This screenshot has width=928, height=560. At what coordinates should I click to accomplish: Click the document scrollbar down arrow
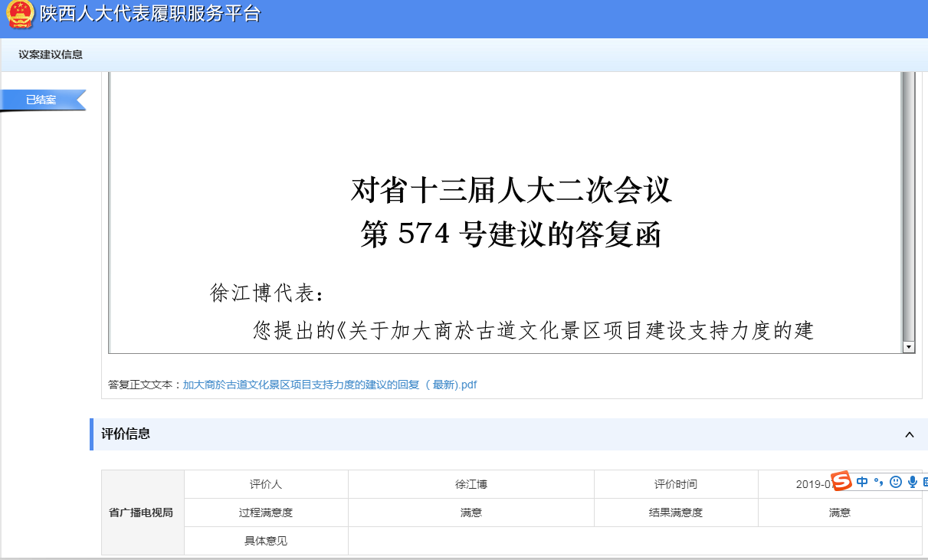908,347
